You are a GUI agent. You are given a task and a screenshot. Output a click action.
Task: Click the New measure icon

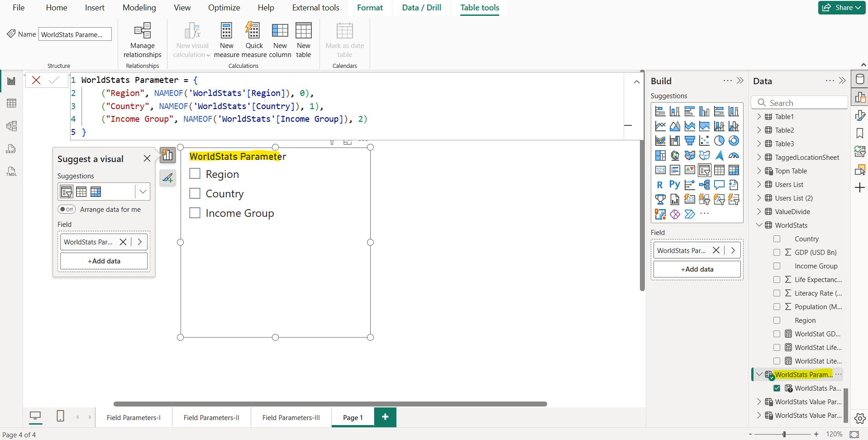226,31
